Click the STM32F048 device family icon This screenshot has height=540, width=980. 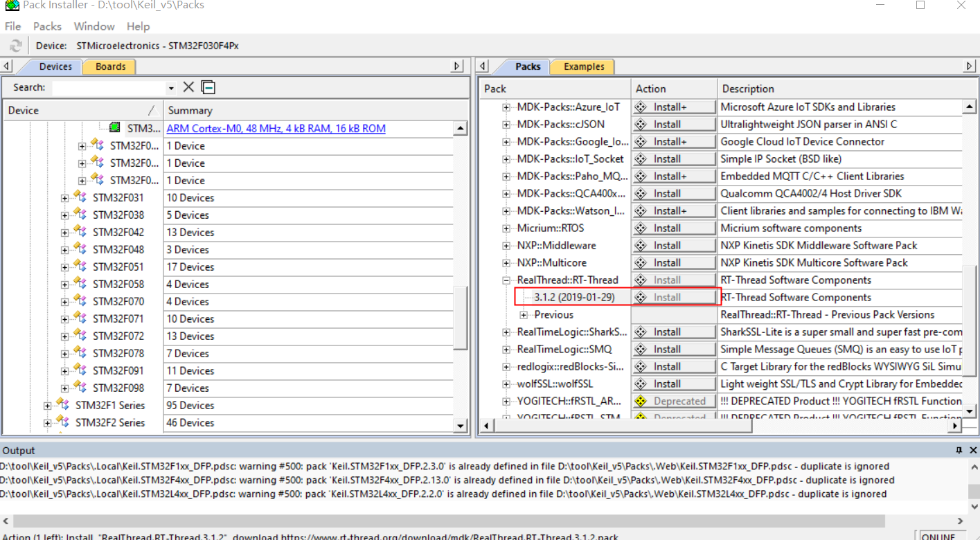tap(80, 249)
